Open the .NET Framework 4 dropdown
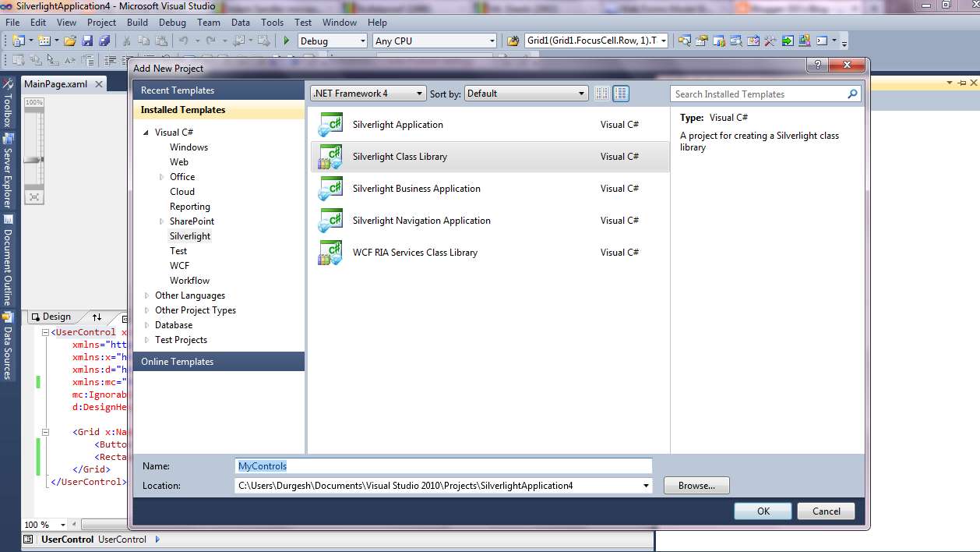The width and height of the screenshot is (980, 552). tap(368, 94)
